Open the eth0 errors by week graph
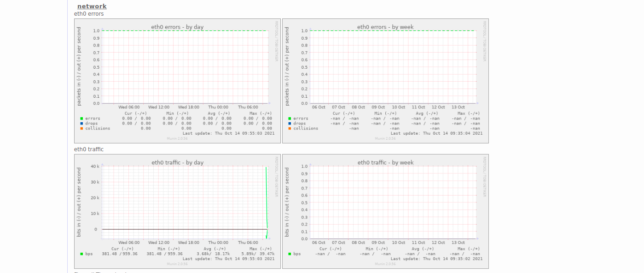 385,81
